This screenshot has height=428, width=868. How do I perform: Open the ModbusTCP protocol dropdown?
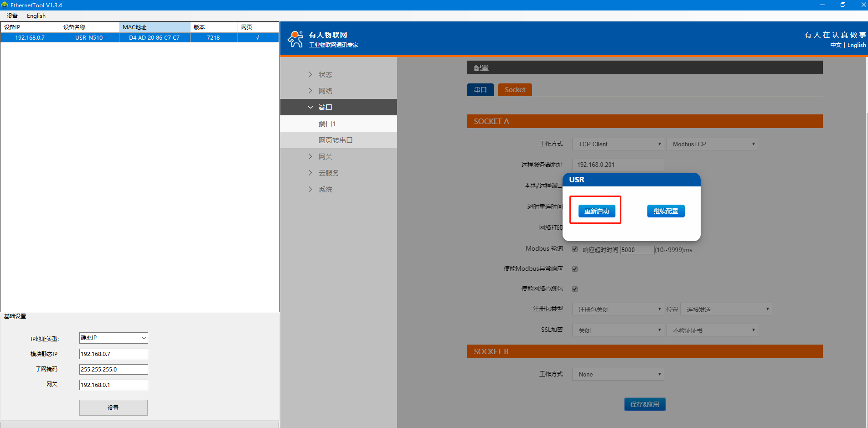point(712,144)
